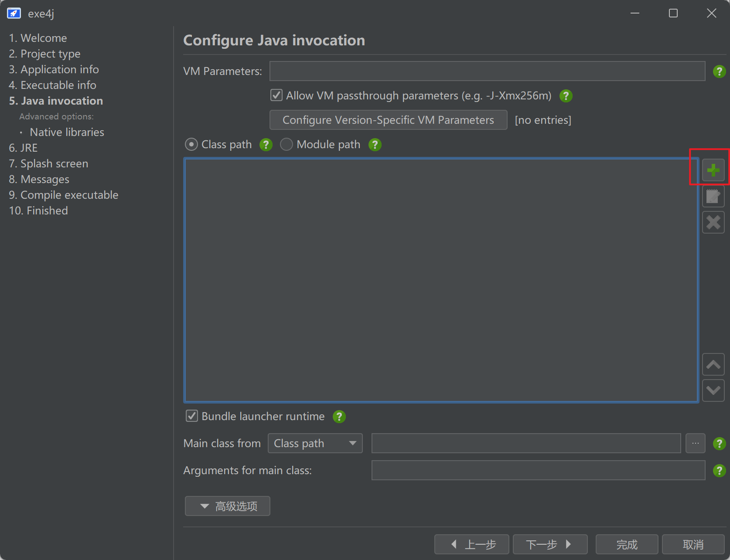Click help icon beside Bundle launcher runtime
This screenshot has height=560, width=730.
tap(339, 417)
